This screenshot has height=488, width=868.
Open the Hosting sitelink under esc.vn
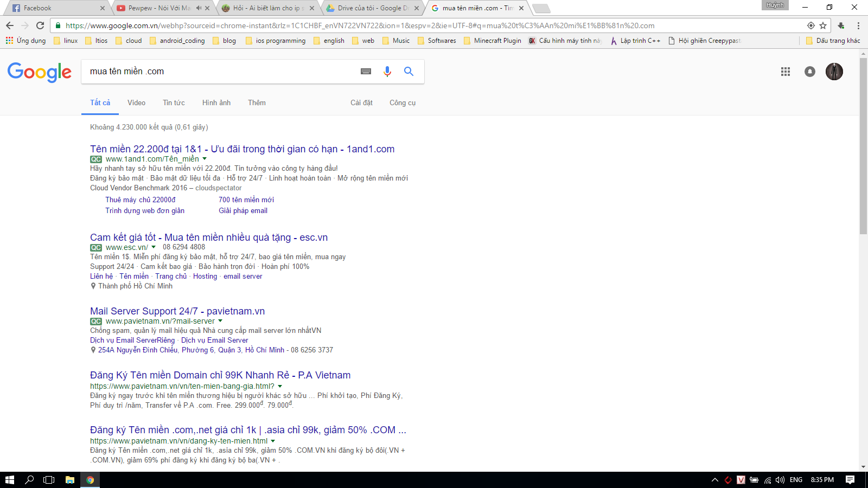point(205,276)
